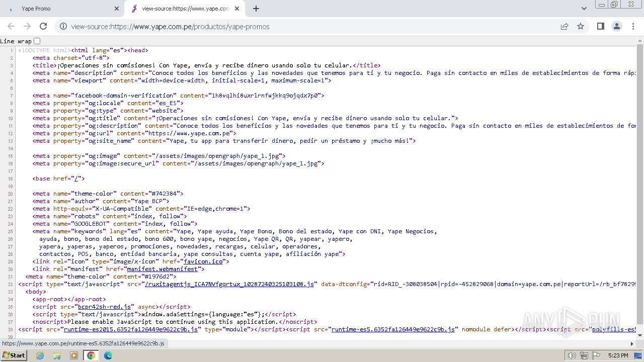The image size is (644, 362).
Task: Open File Explorer from taskbar
Action: pyautogui.click(x=57, y=355)
